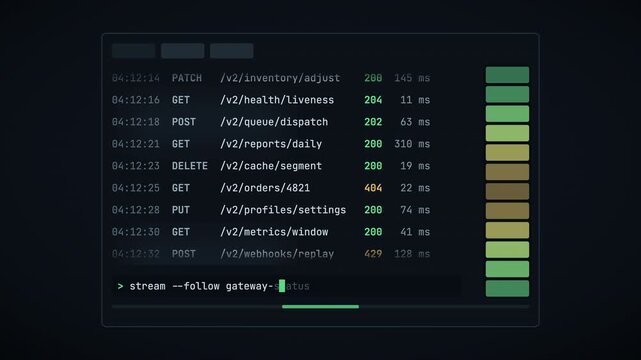The width and height of the screenshot is (641, 360).
Task: Click the '429' status code
Action: 373,254
